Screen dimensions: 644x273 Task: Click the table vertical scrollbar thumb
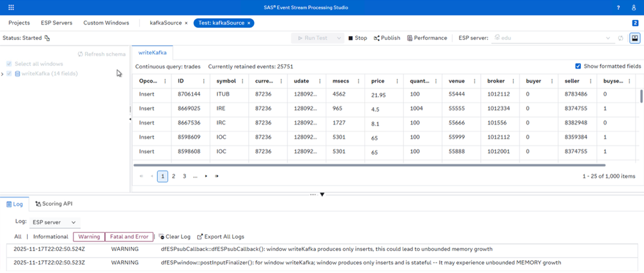coord(641,96)
